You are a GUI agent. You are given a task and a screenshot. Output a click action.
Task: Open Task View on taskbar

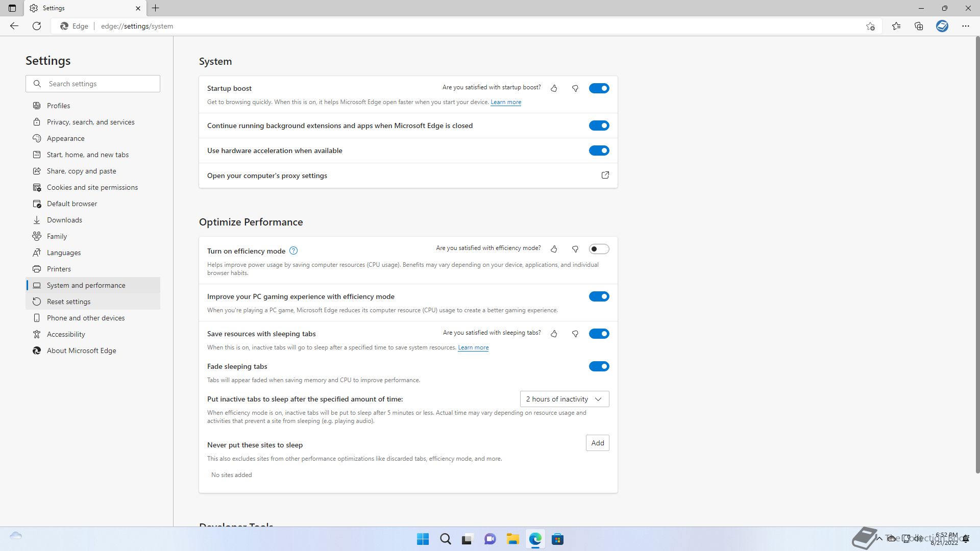(468, 539)
